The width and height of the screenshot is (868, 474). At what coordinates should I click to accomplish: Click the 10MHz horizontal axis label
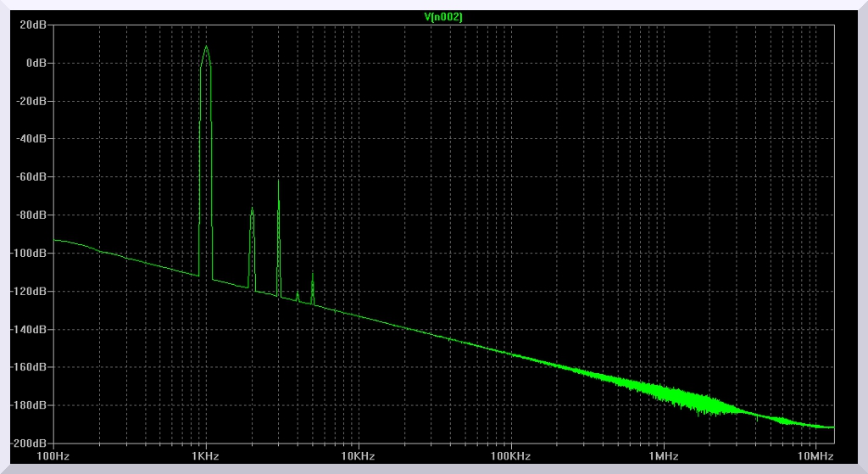[x=815, y=457]
